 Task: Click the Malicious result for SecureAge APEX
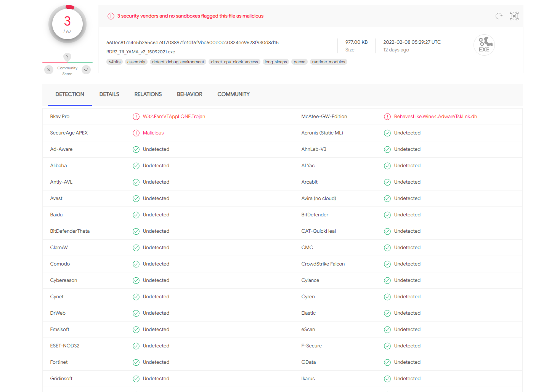coord(153,133)
